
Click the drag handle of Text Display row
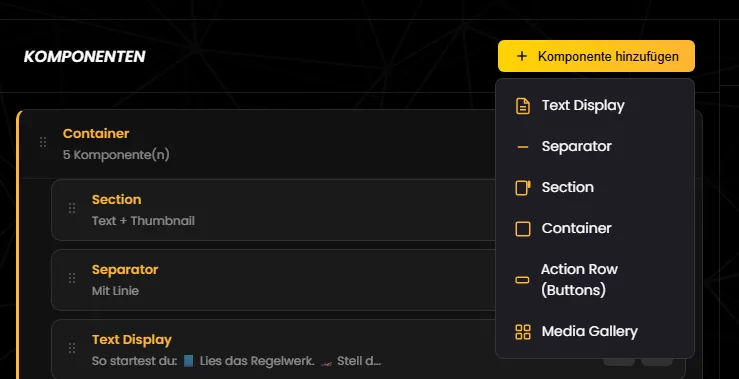[72, 348]
